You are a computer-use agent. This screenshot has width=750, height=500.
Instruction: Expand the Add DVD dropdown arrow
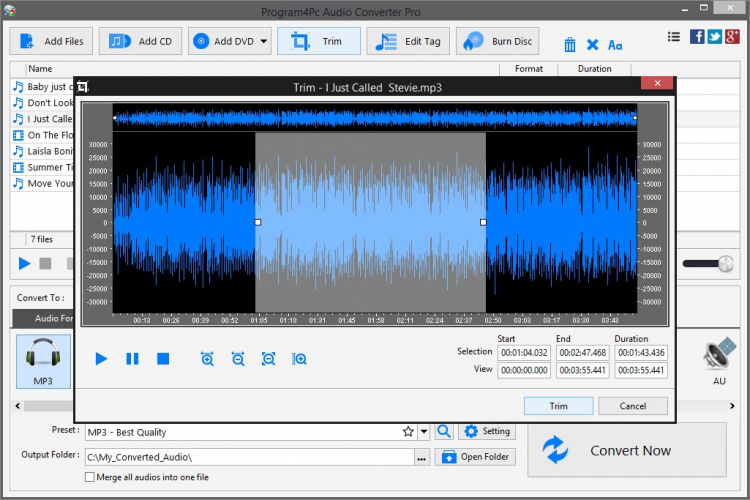[264, 41]
